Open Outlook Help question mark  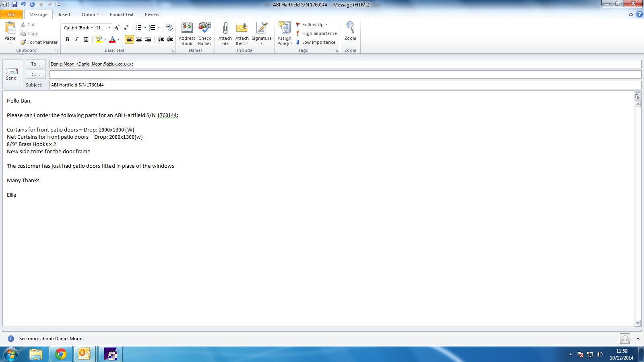(x=639, y=14)
